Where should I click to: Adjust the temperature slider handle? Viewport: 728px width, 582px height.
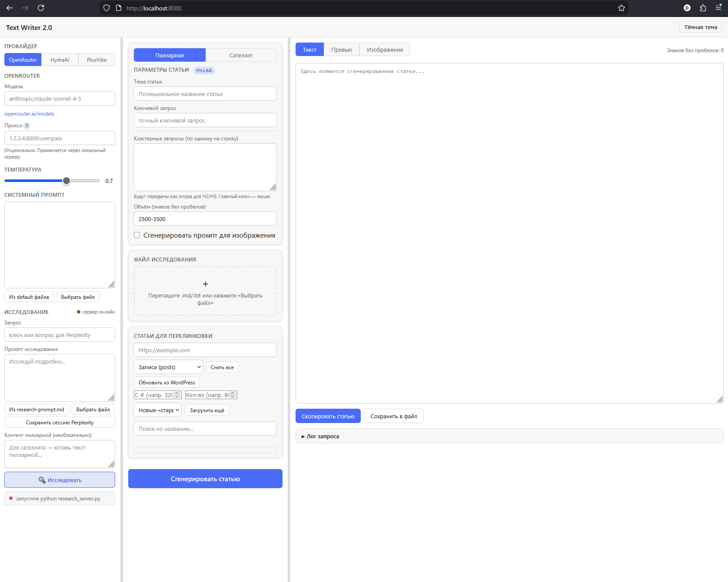click(x=66, y=181)
